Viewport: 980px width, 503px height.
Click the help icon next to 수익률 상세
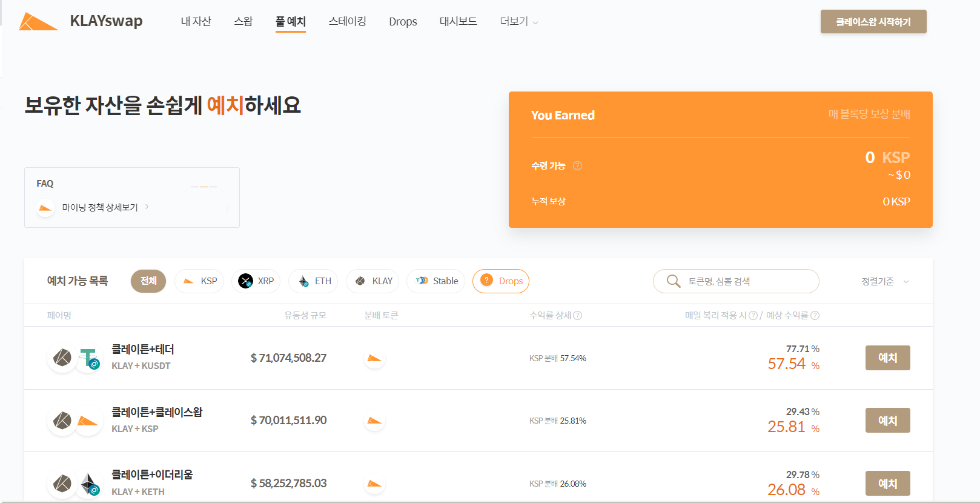(578, 315)
